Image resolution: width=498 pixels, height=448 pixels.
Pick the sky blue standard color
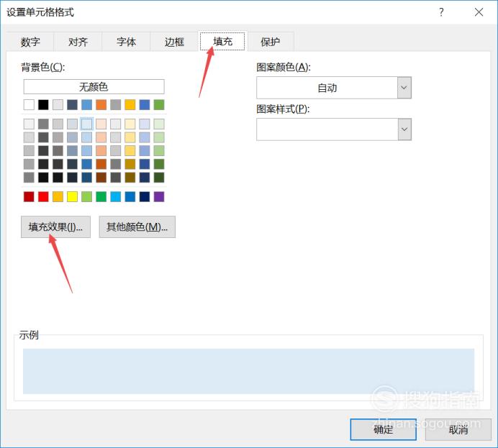pos(116,197)
